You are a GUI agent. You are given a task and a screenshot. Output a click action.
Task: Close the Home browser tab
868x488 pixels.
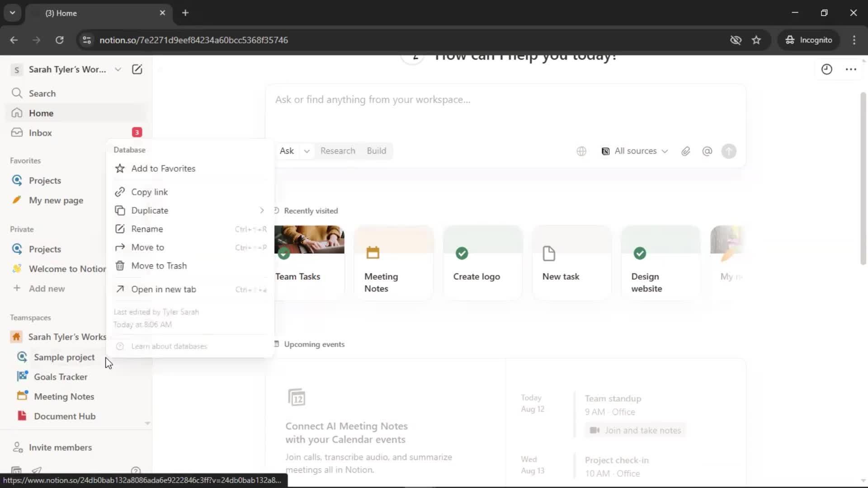click(x=162, y=13)
